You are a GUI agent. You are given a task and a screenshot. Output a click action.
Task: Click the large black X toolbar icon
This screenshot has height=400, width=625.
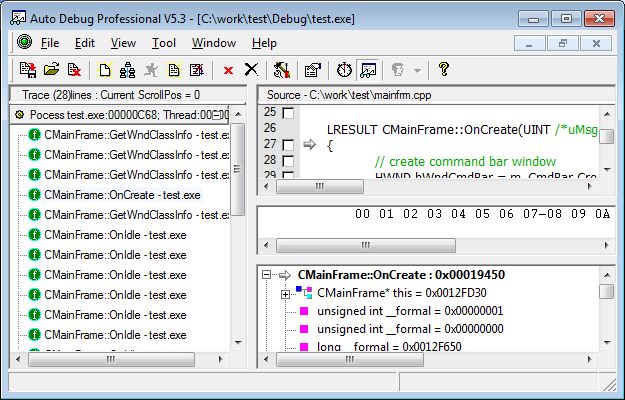251,70
